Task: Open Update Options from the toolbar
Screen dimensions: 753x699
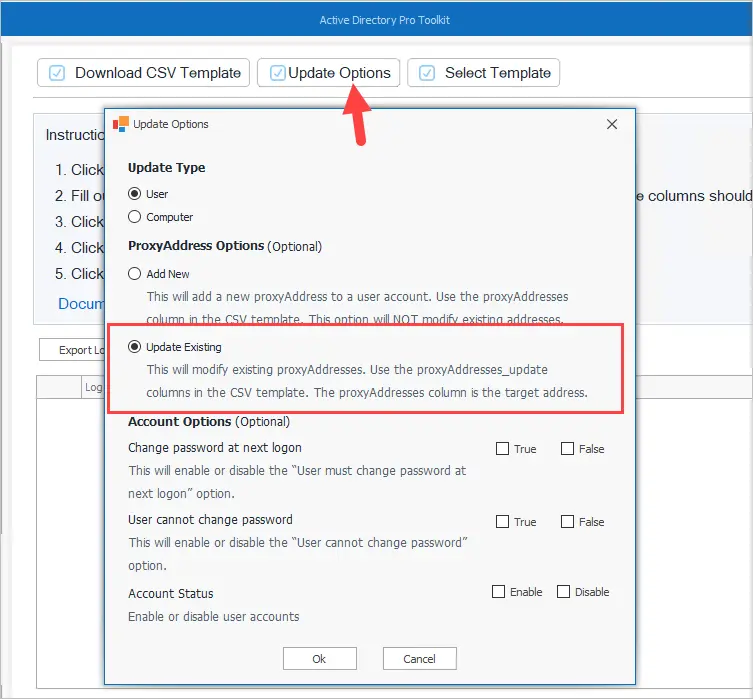Action: [328, 72]
